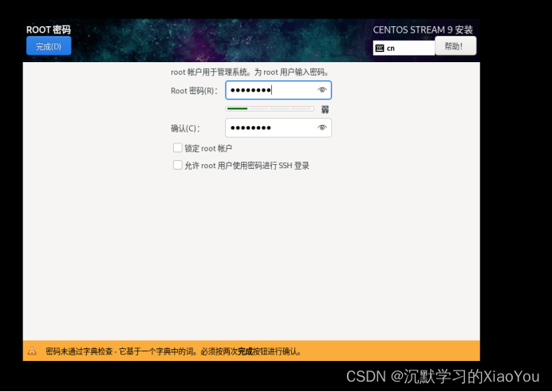
Task: Click the blue 完成(D) done button
Action: (x=49, y=46)
